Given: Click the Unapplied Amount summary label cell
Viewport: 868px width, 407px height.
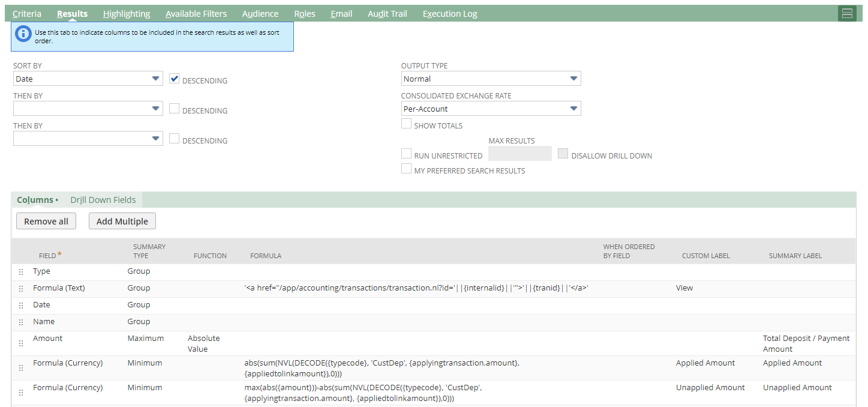Looking at the screenshot, I should (797, 388).
